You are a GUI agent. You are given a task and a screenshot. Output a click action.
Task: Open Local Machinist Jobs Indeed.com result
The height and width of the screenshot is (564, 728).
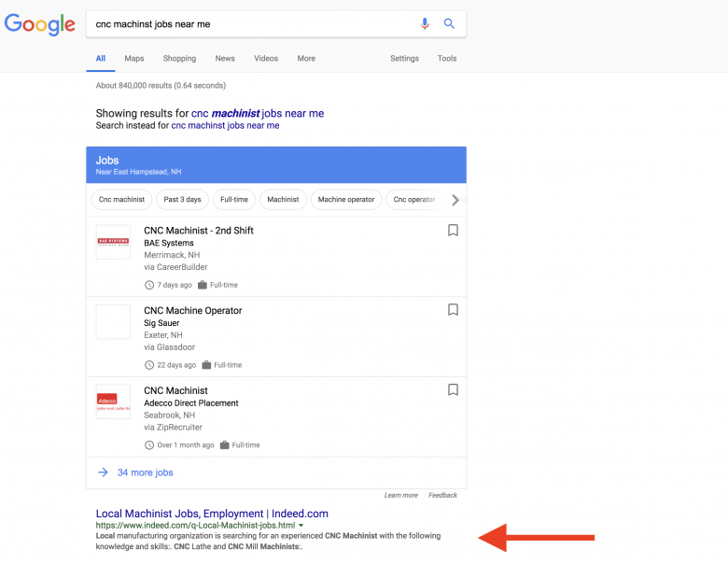(x=212, y=514)
